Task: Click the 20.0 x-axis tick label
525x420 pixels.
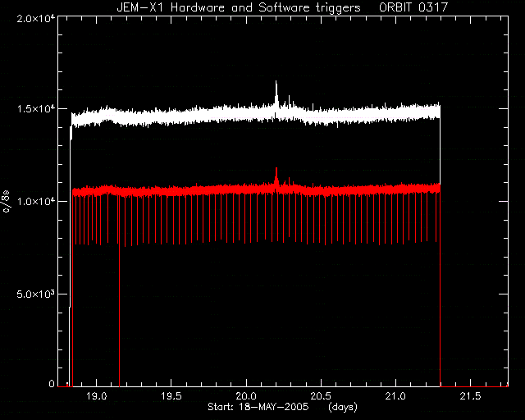Action: tap(246, 396)
